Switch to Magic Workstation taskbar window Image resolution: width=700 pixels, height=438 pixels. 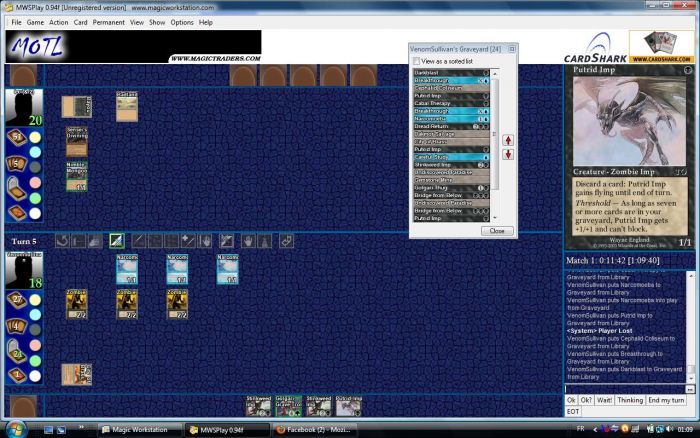[139, 430]
